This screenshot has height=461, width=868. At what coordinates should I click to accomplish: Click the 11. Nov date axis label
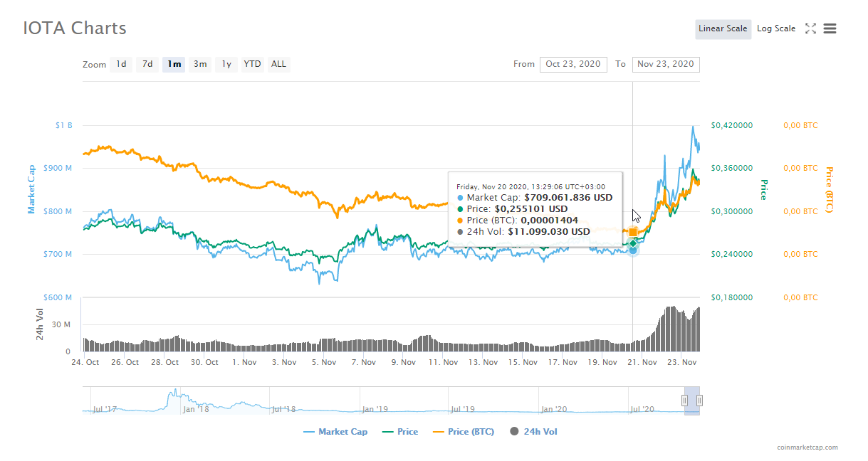[x=444, y=362]
